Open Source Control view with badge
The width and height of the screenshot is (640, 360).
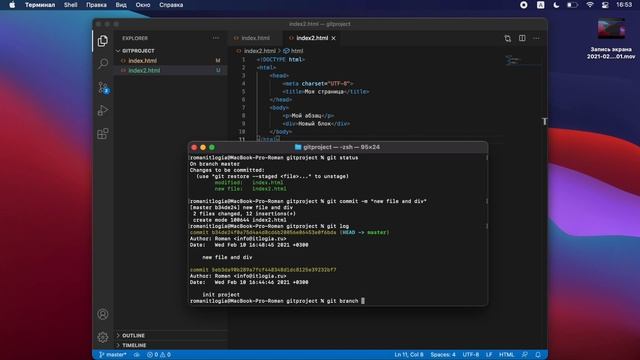pos(103,87)
